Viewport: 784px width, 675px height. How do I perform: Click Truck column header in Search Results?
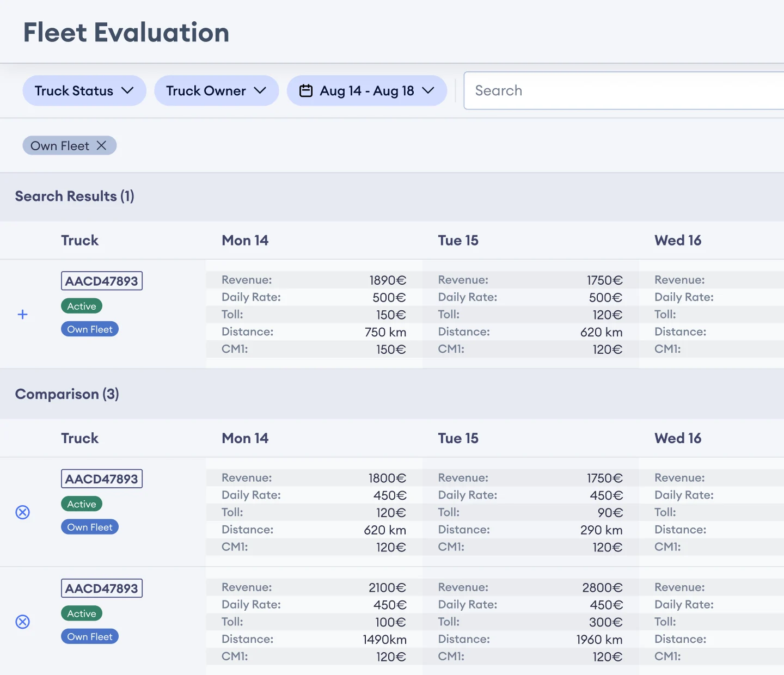[79, 240]
